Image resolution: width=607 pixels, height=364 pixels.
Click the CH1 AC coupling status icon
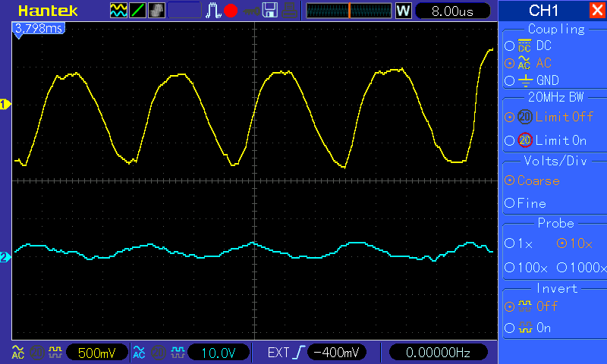[x=17, y=353]
